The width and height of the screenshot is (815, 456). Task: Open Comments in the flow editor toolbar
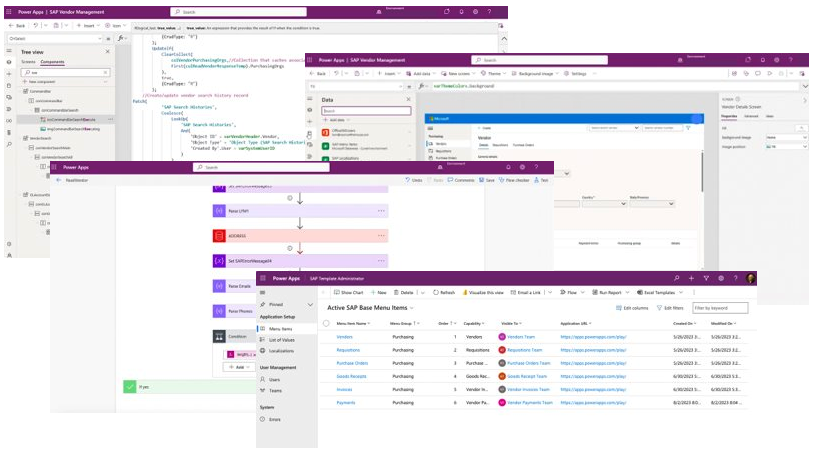pyautogui.click(x=461, y=180)
